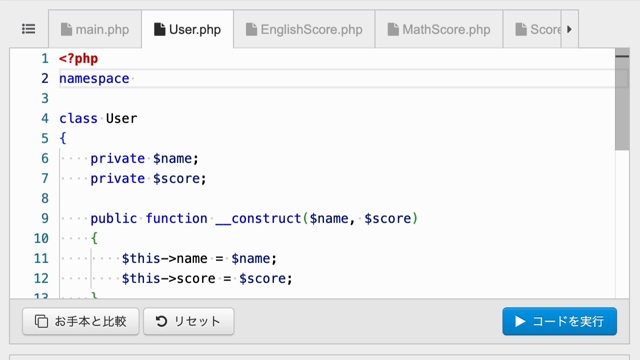Click the partially hidden Score tab icon

pos(521,29)
